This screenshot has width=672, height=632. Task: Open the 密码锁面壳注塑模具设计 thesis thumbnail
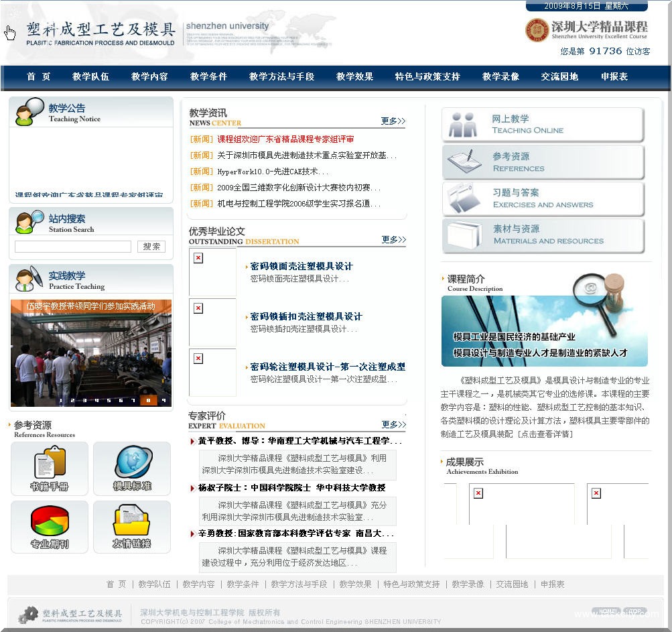point(212,272)
